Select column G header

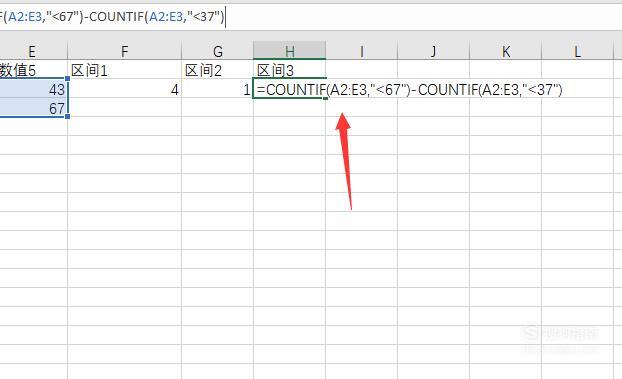click(x=217, y=51)
